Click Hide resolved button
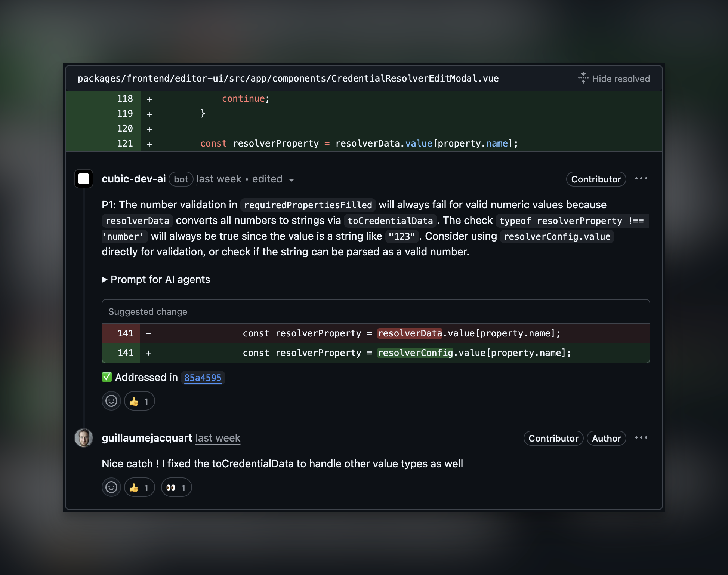Image resolution: width=728 pixels, height=575 pixels. pos(614,79)
